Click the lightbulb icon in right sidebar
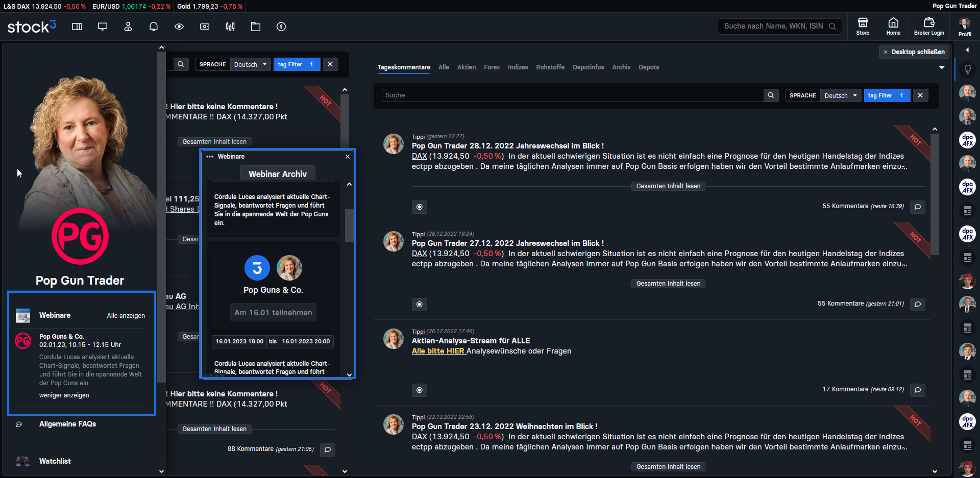This screenshot has height=478, width=980. [x=968, y=70]
